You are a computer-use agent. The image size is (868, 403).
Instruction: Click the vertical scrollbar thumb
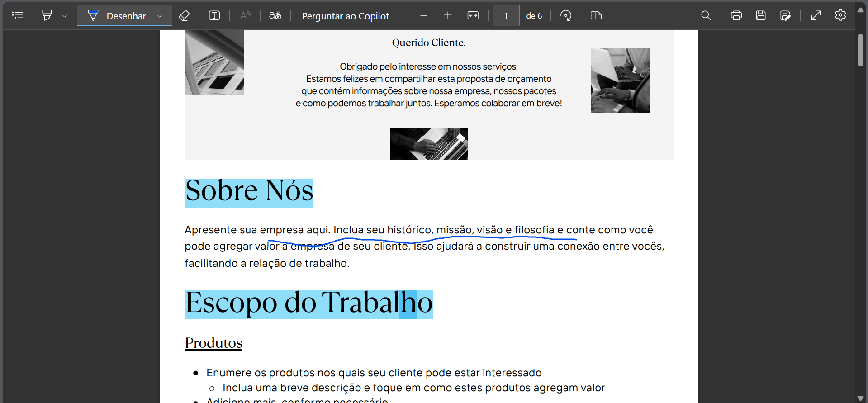click(860, 50)
